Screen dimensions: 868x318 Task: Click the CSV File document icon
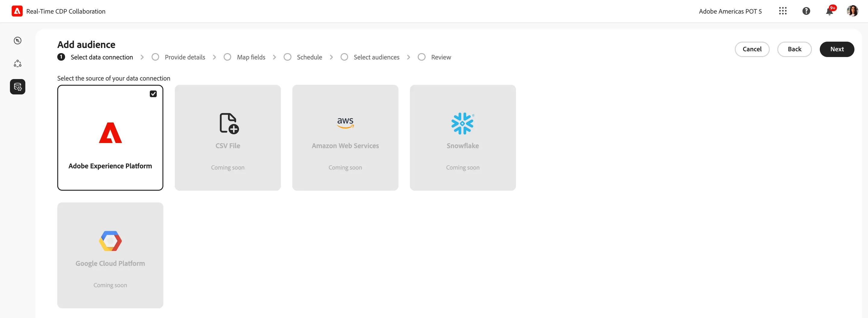click(229, 123)
